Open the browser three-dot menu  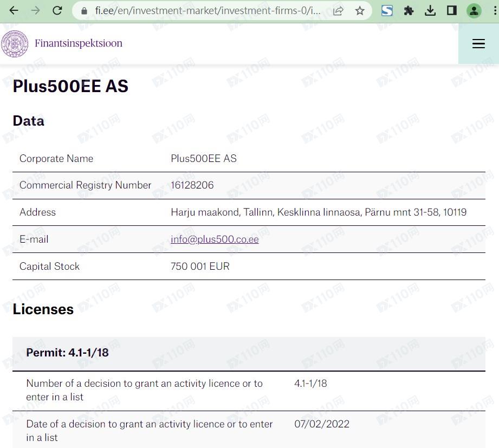[495, 11]
